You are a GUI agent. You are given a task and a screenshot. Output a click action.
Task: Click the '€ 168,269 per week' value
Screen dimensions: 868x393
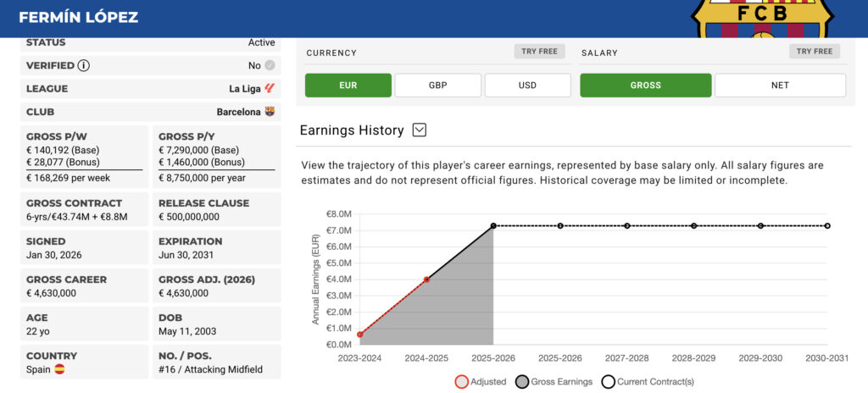pyautogui.click(x=68, y=178)
